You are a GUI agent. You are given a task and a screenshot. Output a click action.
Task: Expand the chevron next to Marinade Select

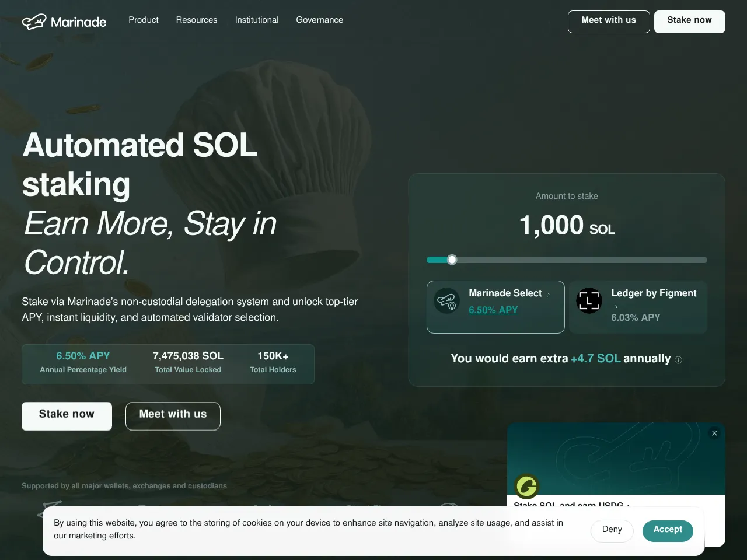click(549, 295)
